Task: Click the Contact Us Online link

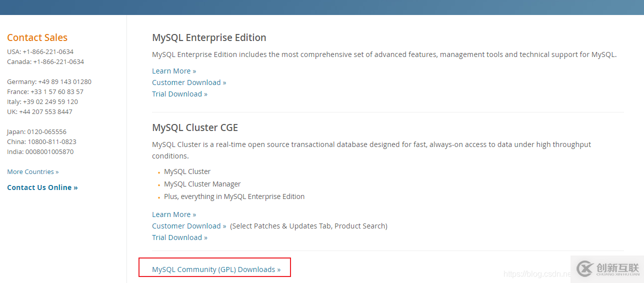Action: [x=42, y=187]
